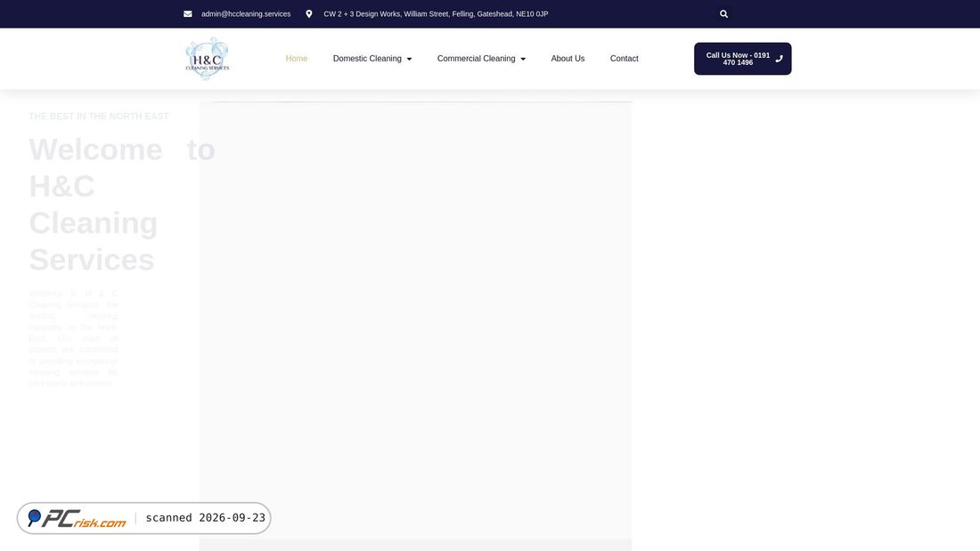Click the search magnifier icon
This screenshot has height=551, width=980.
coord(723,13)
